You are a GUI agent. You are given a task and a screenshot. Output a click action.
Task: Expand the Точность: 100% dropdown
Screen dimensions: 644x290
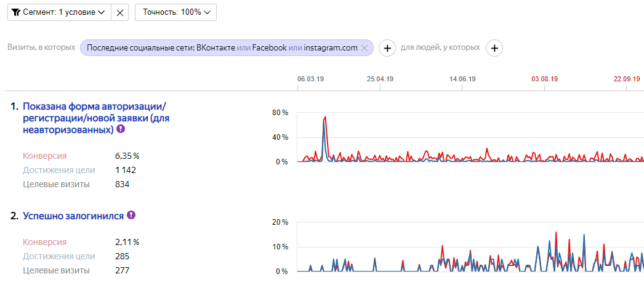click(175, 12)
